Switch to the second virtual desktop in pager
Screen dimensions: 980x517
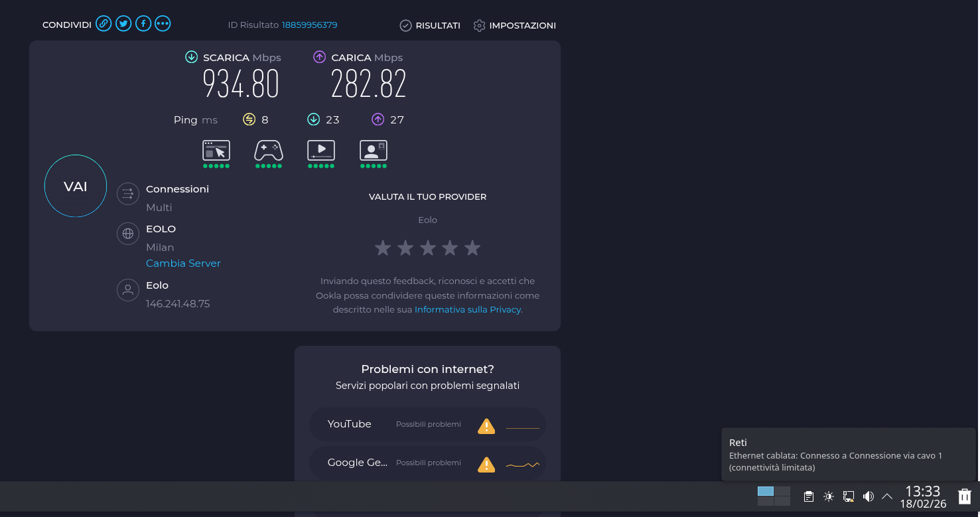click(783, 491)
